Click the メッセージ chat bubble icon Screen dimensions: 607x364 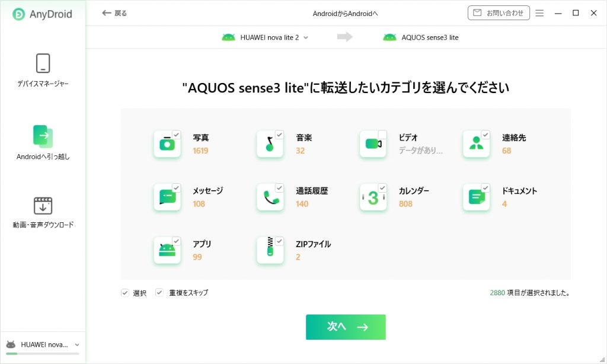coord(167,197)
